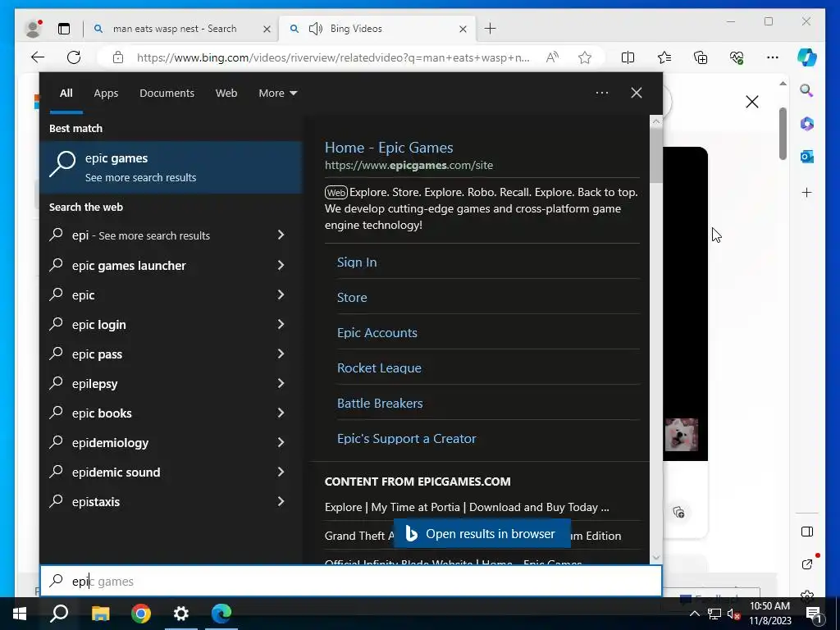Open the Epic Accounts link
This screenshot has width=840, height=630.
pos(377,333)
